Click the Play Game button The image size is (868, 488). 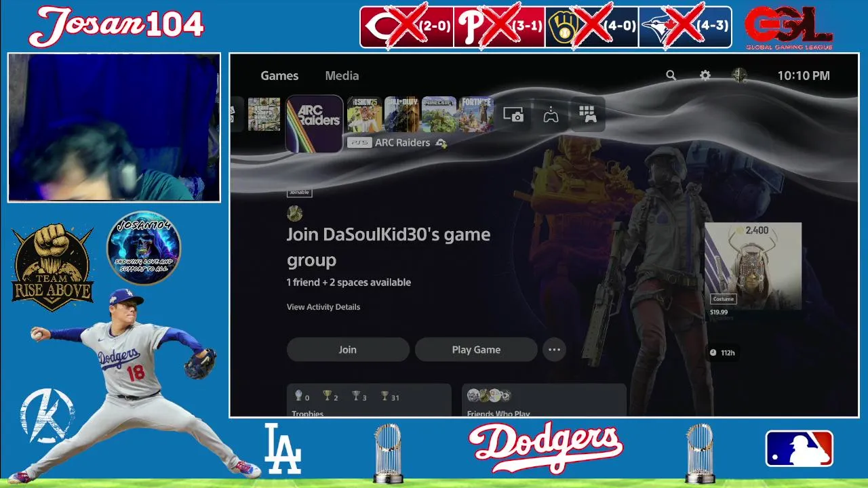pyautogui.click(x=476, y=350)
